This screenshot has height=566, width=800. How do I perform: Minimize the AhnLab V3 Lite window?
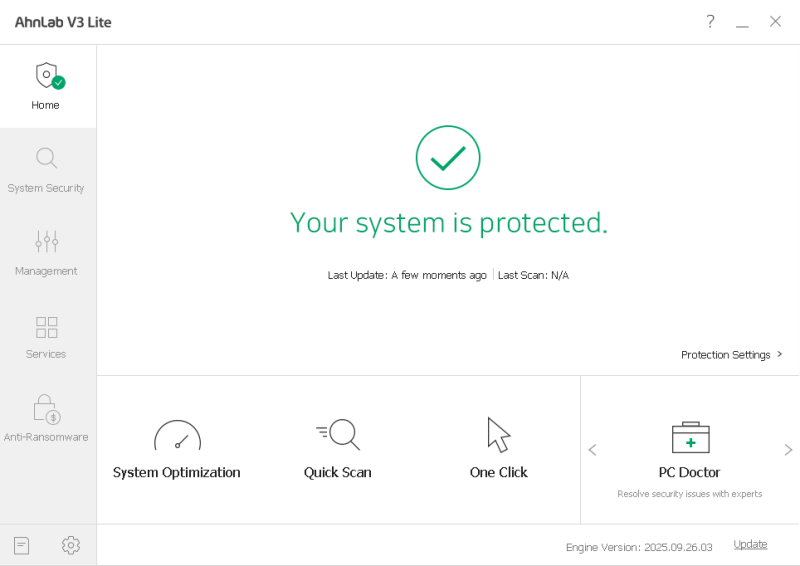(x=742, y=22)
